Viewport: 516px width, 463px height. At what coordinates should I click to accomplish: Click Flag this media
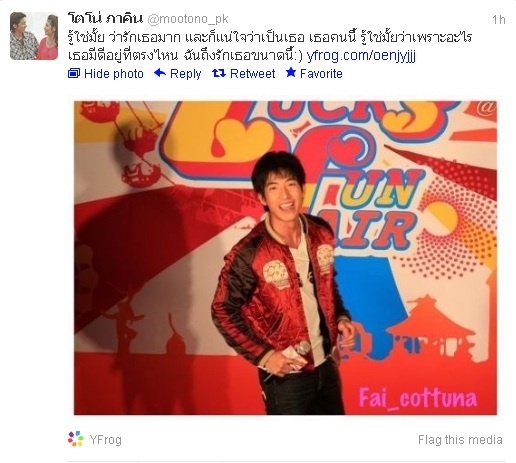tap(460, 440)
